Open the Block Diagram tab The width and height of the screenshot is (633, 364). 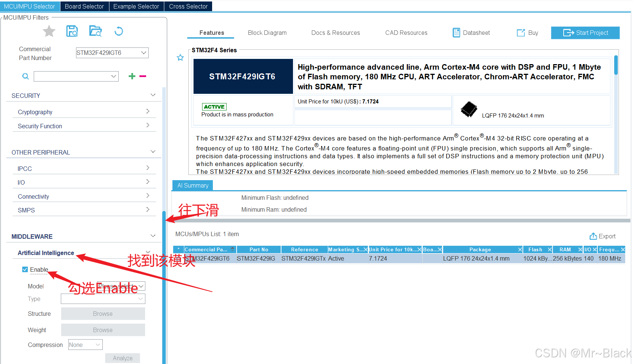click(x=267, y=33)
